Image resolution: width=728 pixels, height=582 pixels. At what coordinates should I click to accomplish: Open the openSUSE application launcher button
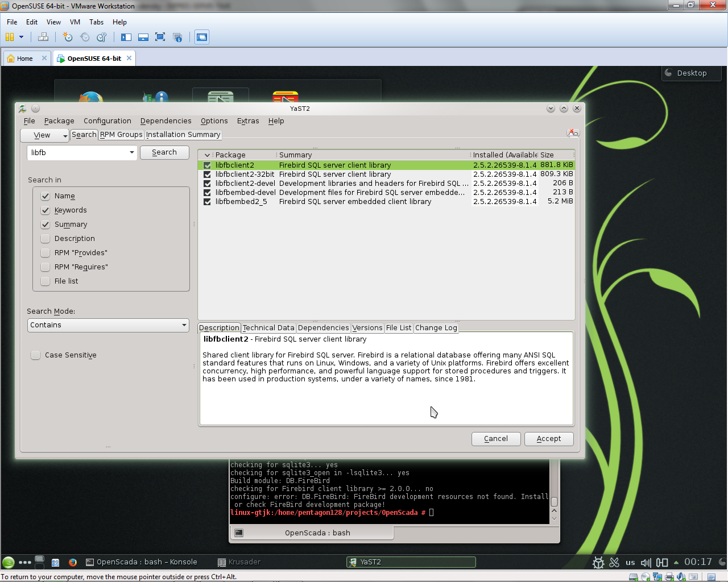click(x=9, y=562)
